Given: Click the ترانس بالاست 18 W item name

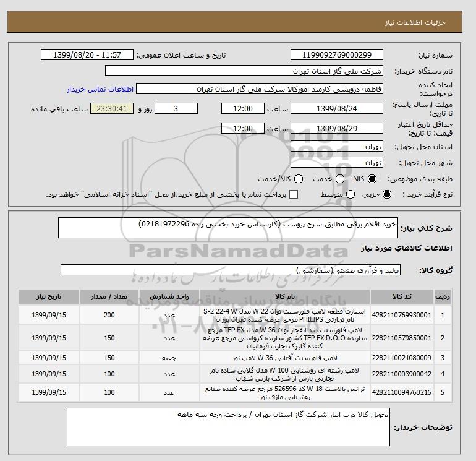Looking at the screenshot, I should pyautogui.click(x=285, y=393).
